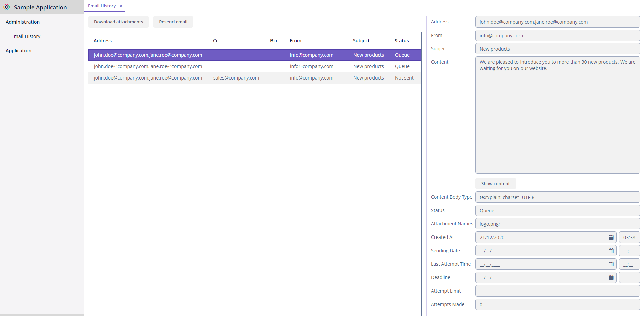The image size is (644, 316).
Task: Open calendar picker for Last Attempt Time
Action: [611, 264]
